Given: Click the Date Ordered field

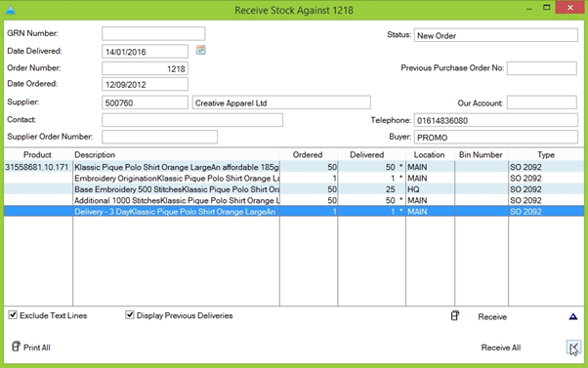Looking at the screenshot, I should click(145, 84).
